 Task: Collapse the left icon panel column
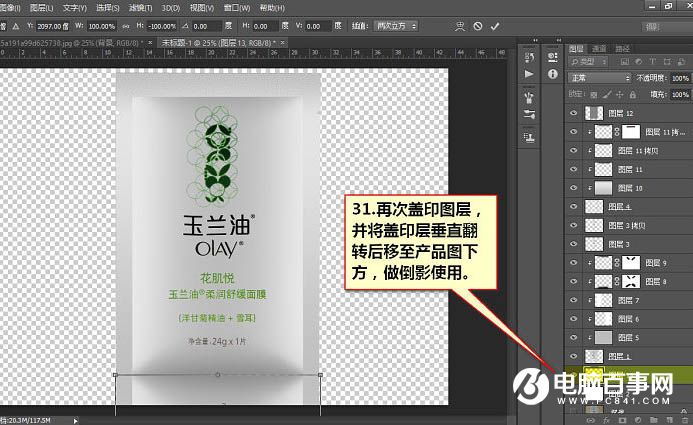coord(535,40)
